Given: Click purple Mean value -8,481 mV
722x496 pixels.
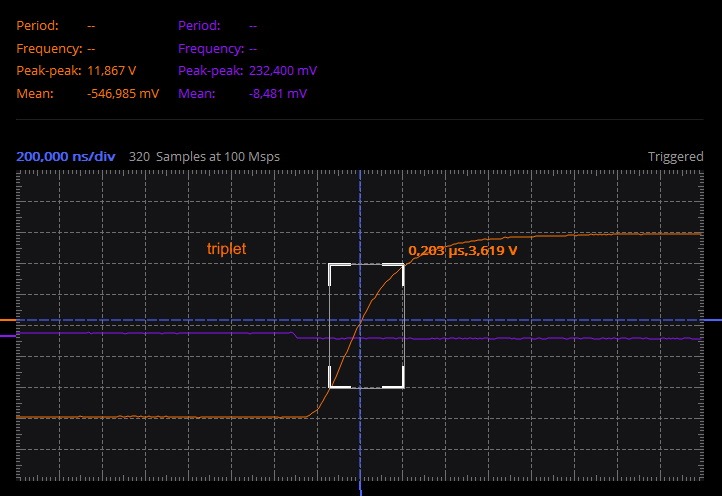Looking at the screenshot, I should [x=278, y=93].
